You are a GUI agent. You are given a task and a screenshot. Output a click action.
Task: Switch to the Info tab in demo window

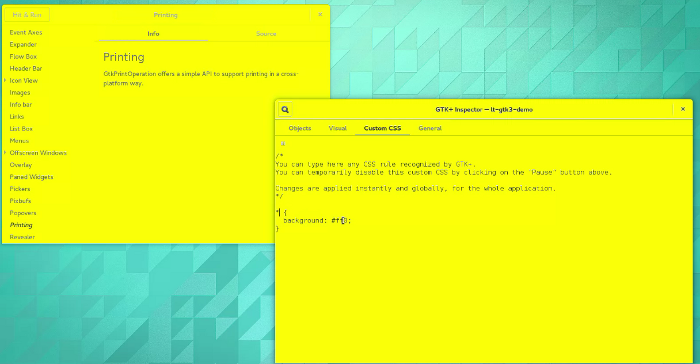pyautogui.click(x=153, y=33)
